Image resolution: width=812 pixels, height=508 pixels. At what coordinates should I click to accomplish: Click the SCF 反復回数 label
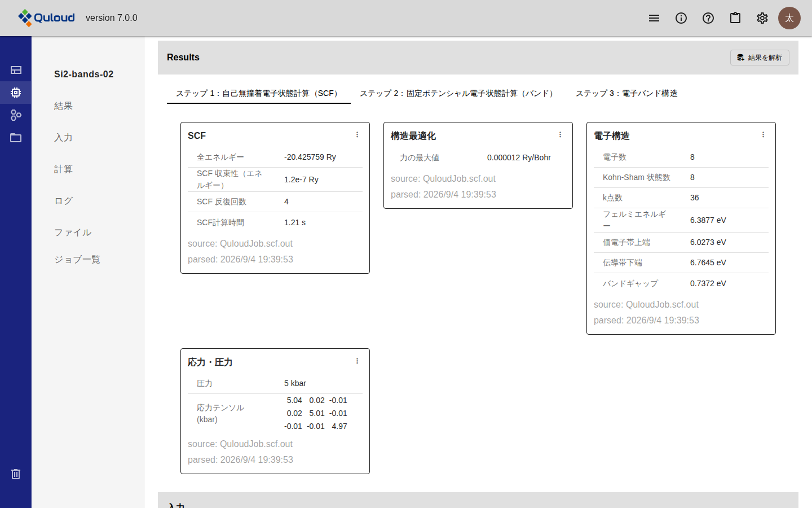[x=222, y=202]
